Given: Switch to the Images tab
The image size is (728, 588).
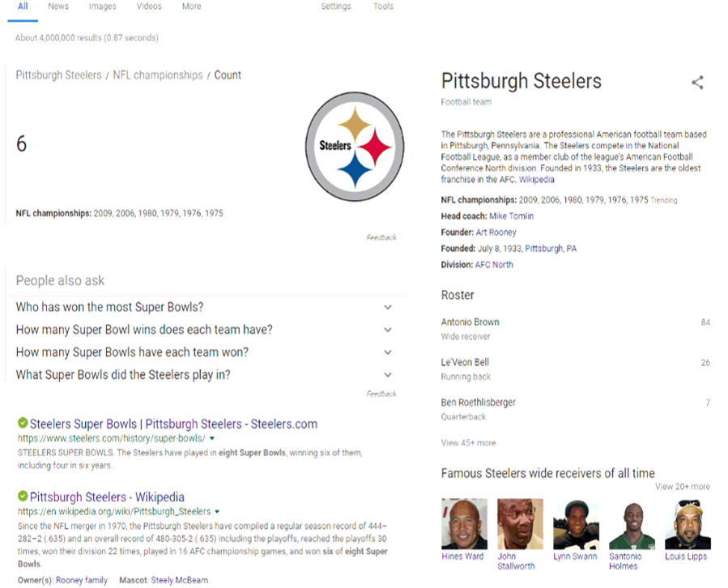Looking at the screenshot, I should [102, 6].
